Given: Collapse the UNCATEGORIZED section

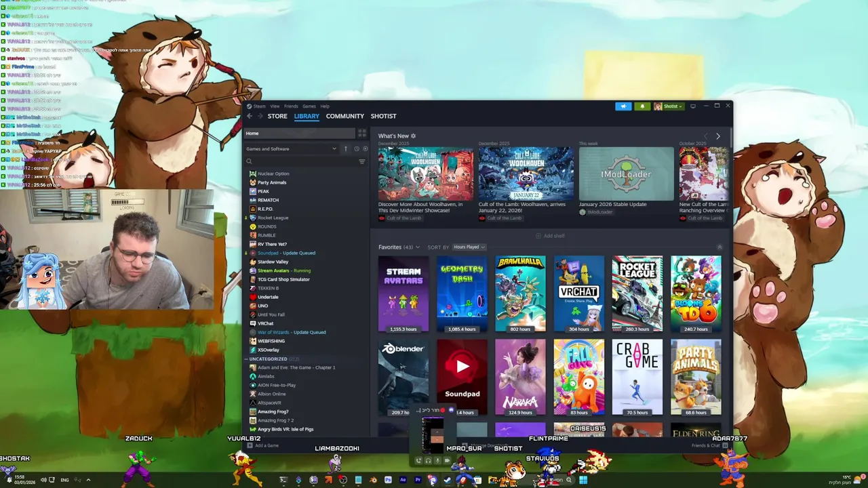Looking at the screenshot, I should click(247, 359).
